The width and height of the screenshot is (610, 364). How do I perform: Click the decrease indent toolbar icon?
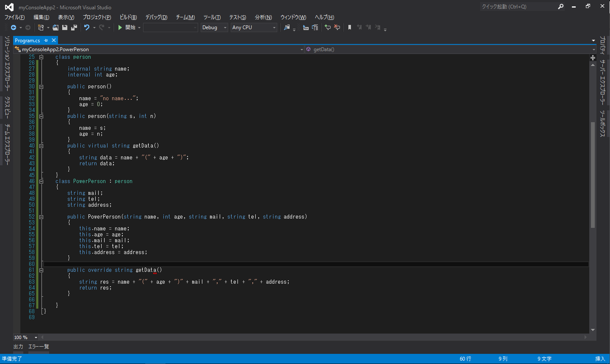click(306, 27)
